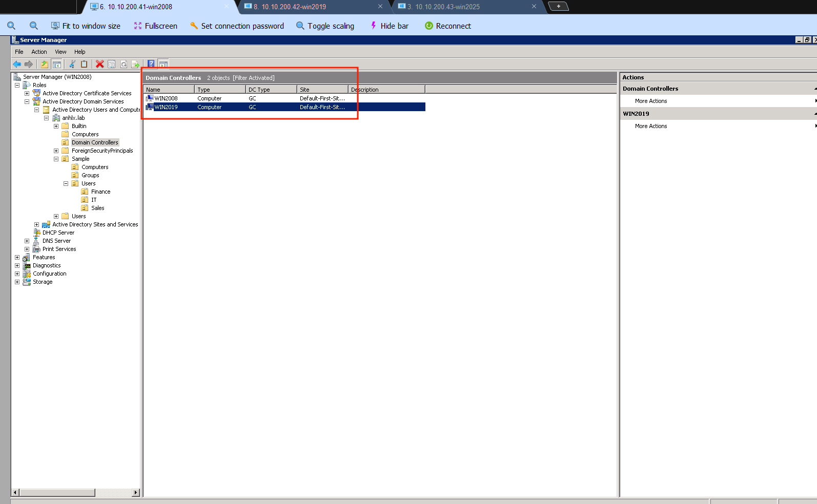The height and width of the screenshot is (504, 817).
Task: Open the View menu
Action: pyautogui.click(x=60, y=52)
